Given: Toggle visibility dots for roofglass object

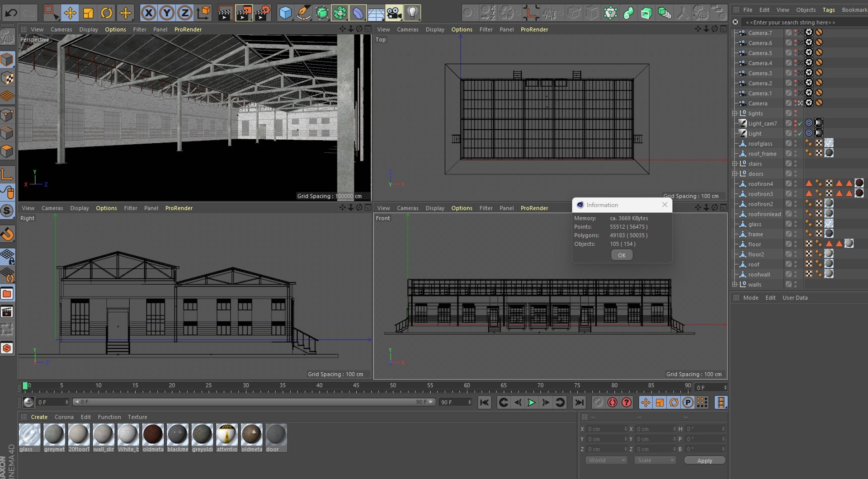Looking at the screenshot, I should [796, 144].
